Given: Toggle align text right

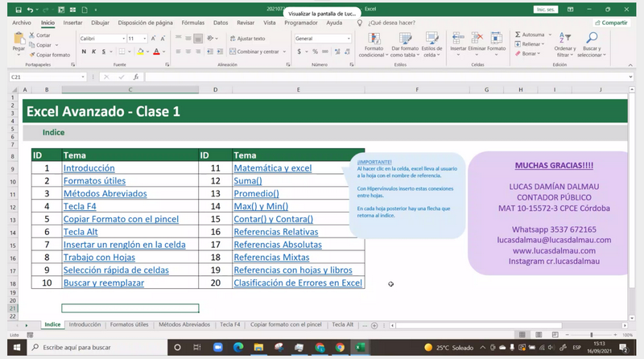Looking at the screenshot, I should [x=198, y=52].
